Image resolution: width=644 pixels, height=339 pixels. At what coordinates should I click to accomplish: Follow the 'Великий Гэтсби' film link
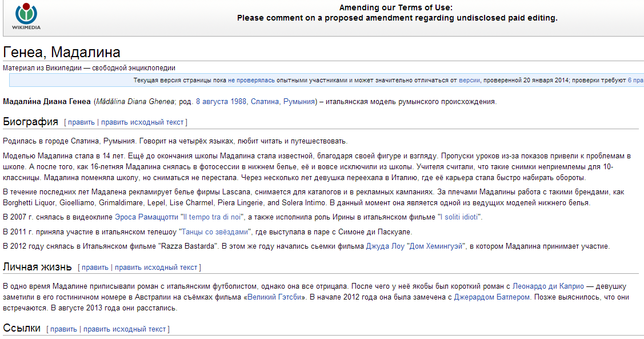(277, 297)
